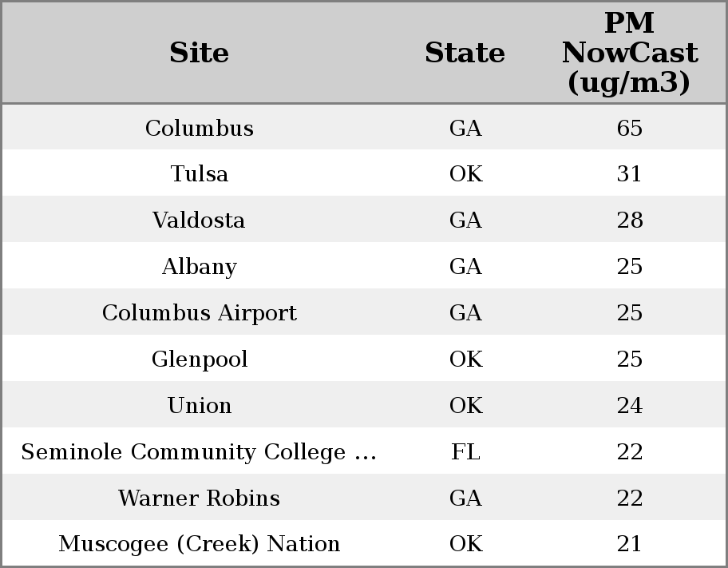Select the PM value 28
Screen dimensions: 728x568
point(629,220)
